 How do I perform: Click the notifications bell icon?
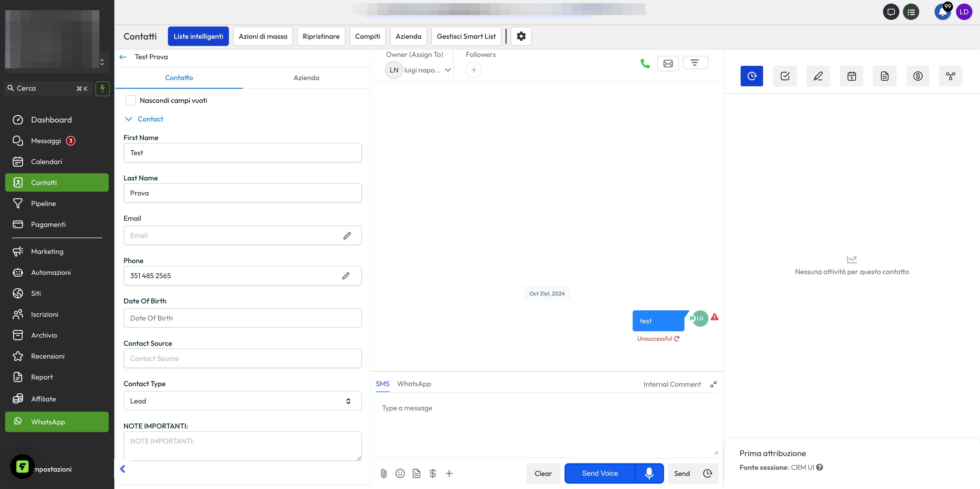(942, 12)
